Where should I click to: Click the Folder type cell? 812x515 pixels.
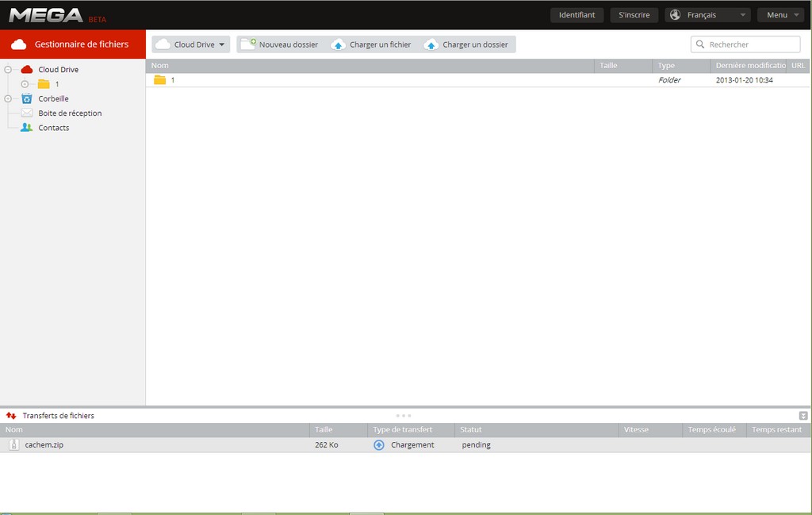[669, 80]
